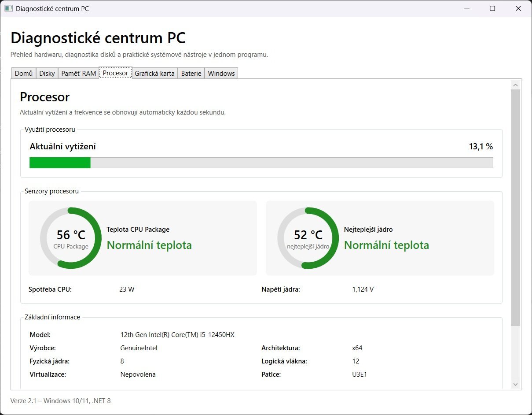
Task: Click the vertical scrollbar thumb
Action: pyautogui.click(x=516, y=207)
